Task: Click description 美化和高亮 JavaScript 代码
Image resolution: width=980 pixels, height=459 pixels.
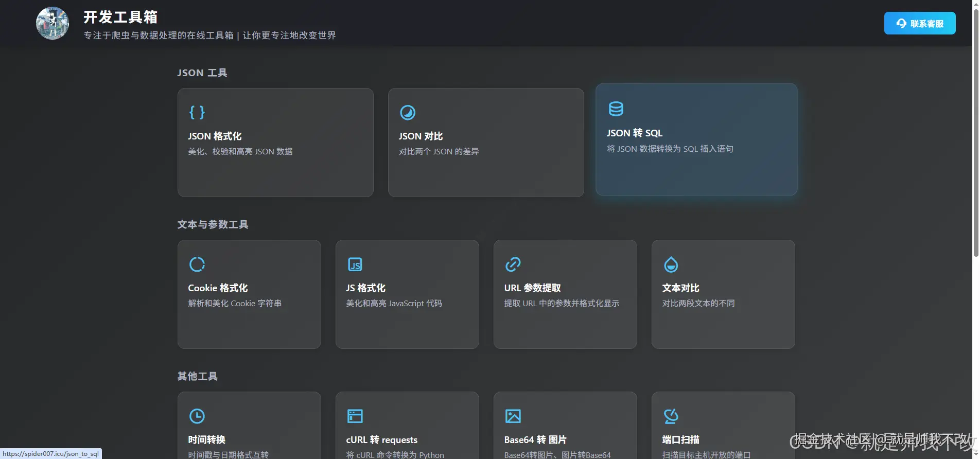Action: coord(394,303)
